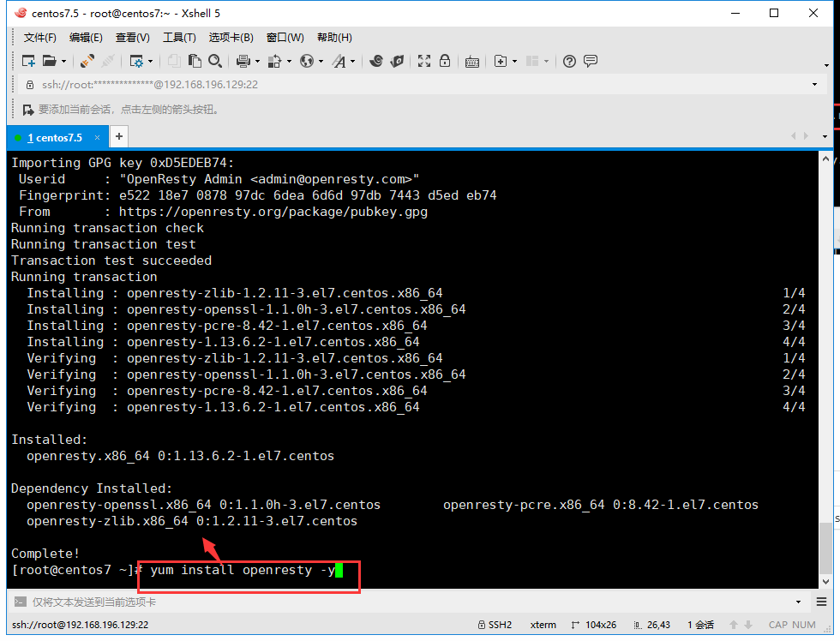840x641 pixels.
Task: Expand the Properties dropdown arrow
Action: (x=151, y=62)
